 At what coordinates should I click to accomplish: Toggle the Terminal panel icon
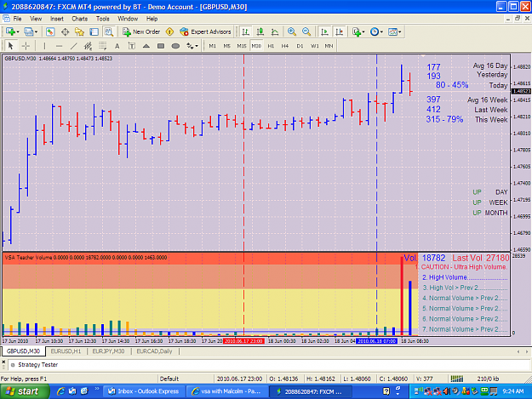tap(94, 31)
